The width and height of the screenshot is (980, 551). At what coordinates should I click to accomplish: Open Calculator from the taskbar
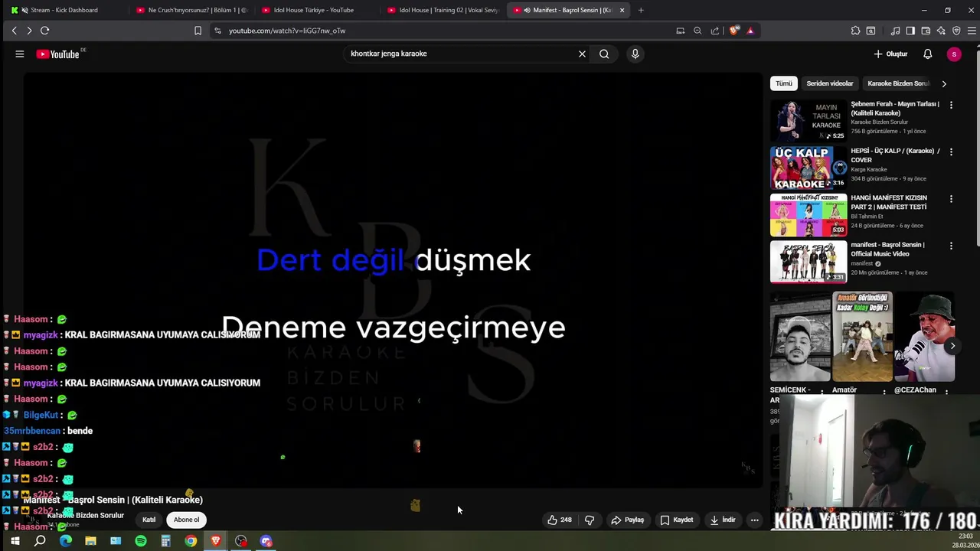coord(165,541)
